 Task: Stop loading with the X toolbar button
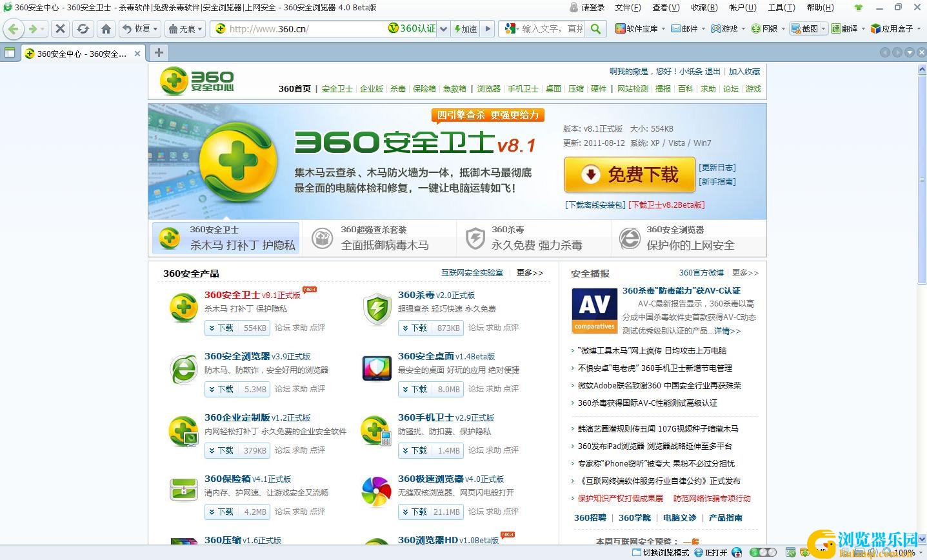pyautogui.click(x=60, y=29)
